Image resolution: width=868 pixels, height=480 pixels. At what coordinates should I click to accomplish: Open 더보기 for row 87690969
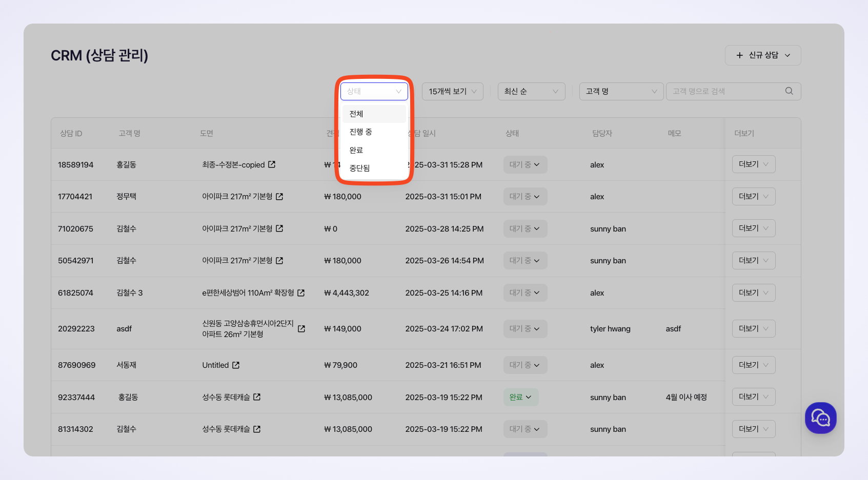(x=754, y=365)
